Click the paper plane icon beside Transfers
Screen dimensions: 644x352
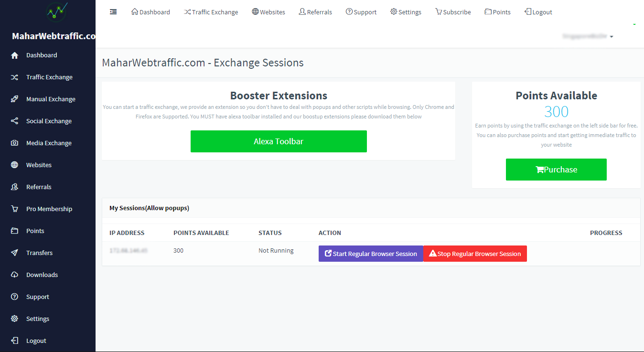coord(15,253)
